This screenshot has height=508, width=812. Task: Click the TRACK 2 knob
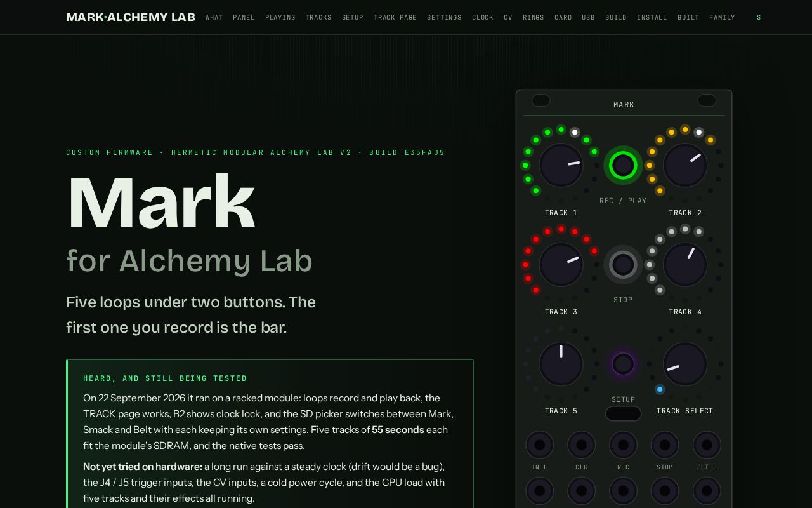(x=685, y=165)
